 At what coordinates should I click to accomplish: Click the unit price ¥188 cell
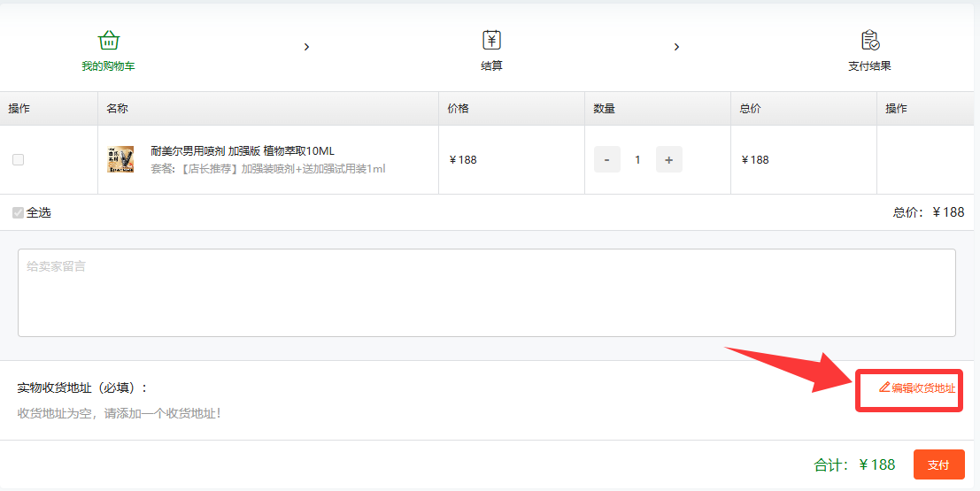[x=462, y=160]
